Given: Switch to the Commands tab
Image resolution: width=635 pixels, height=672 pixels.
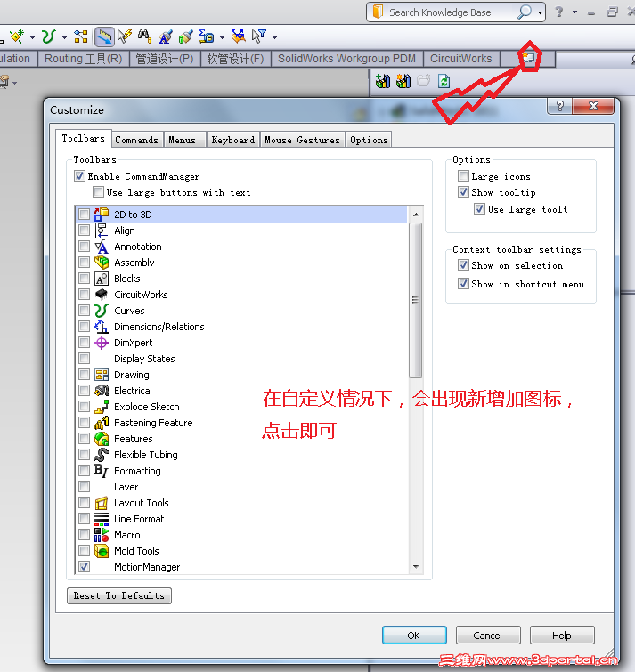Looking at the screenshot, I should coord(137,140).
